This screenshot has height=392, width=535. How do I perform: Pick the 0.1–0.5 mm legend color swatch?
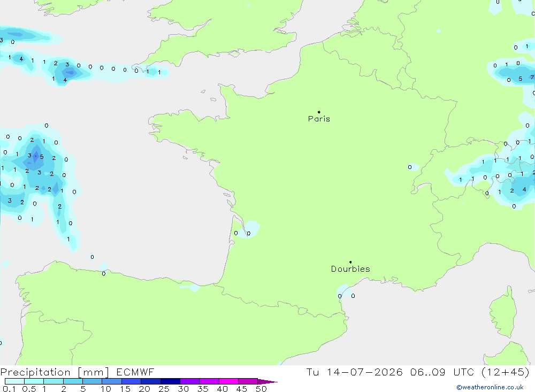[x=14, y=381]
